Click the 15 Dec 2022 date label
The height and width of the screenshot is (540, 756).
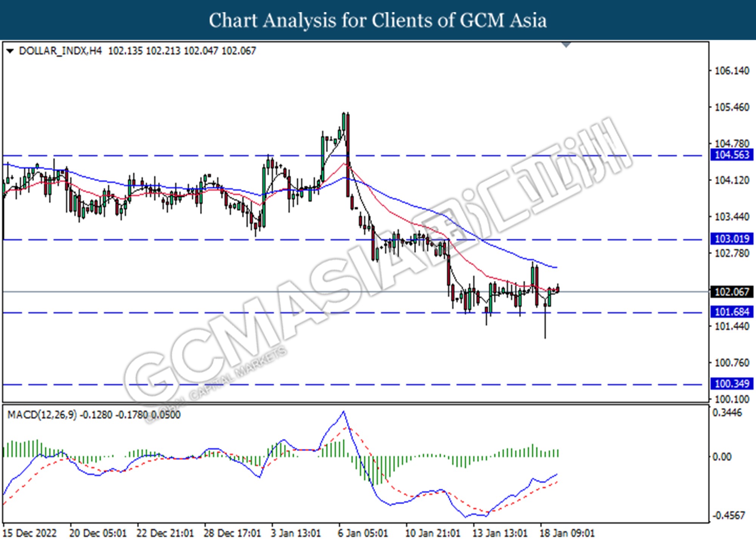pyautogui.click(x=29, y=533)
